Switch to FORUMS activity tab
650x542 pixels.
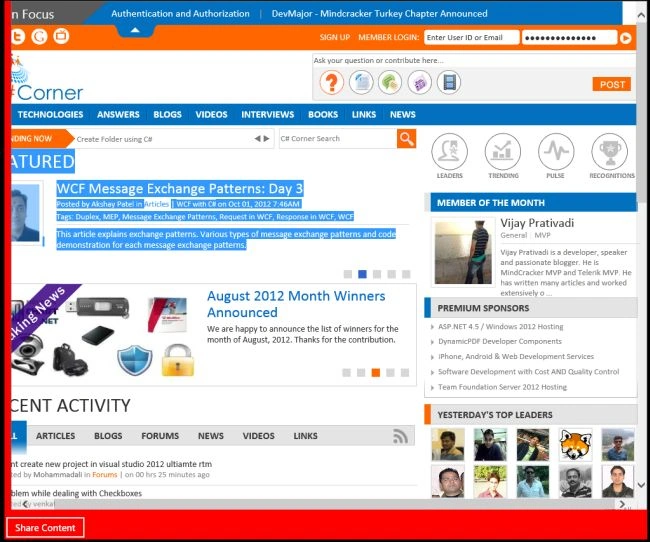point(160,436)
